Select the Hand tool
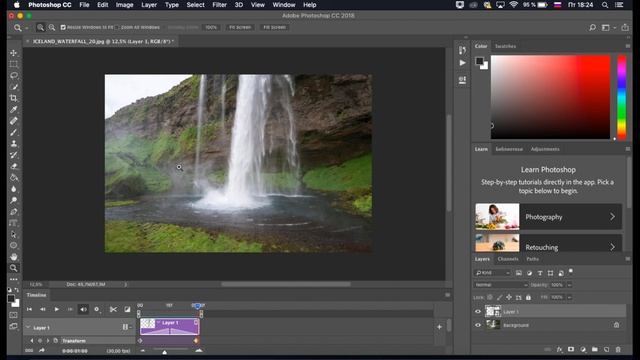The height and width of the screenshot is (360, 640). click(x=14, y=257)
